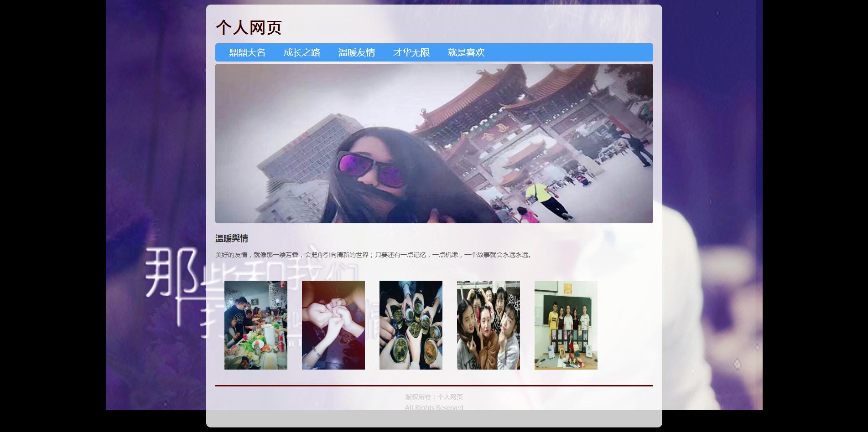
Task: Open the dinner table gathering thumbnail
Action: point(255,325)
